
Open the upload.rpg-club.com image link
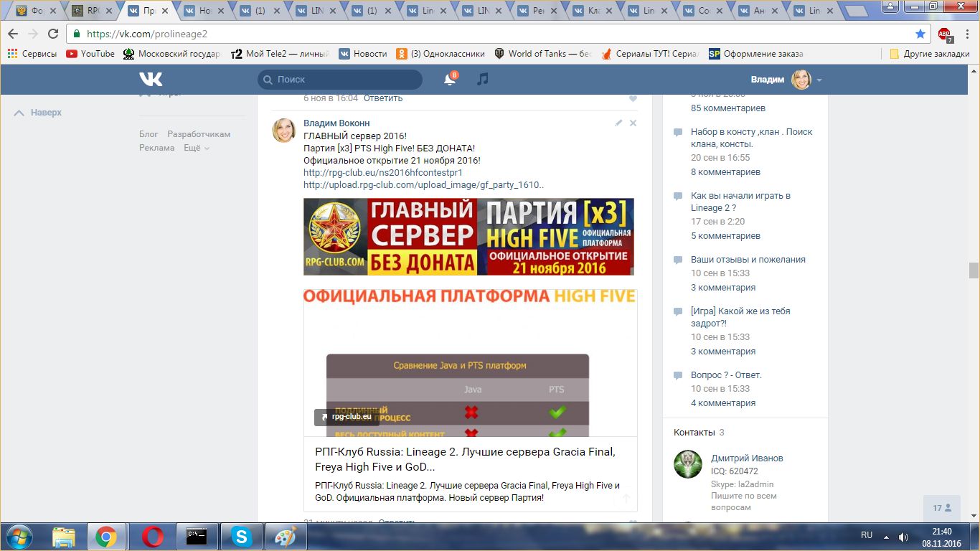click(x=423, y=184)
